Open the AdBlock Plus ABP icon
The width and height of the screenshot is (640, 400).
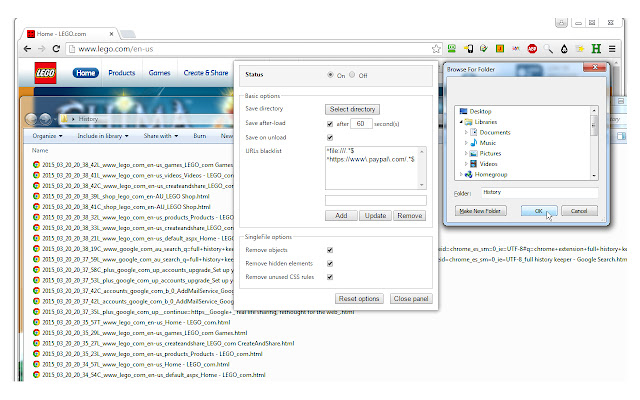[532, 49]
